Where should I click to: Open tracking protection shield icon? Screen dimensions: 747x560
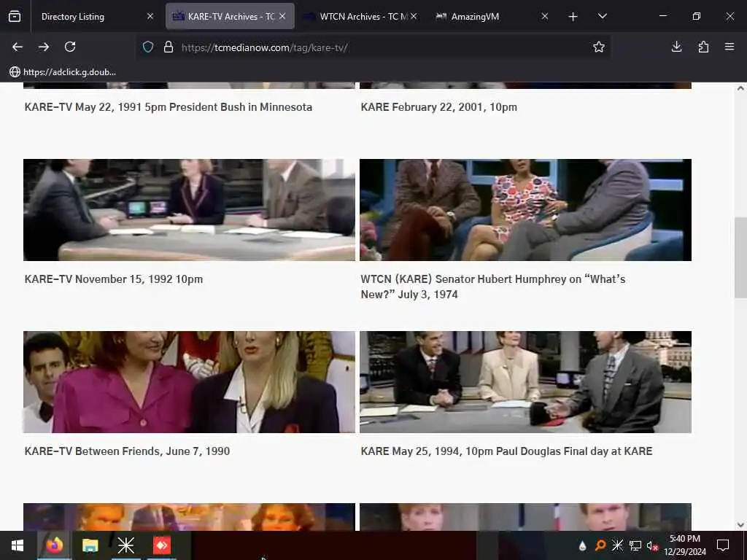point(148,47)
